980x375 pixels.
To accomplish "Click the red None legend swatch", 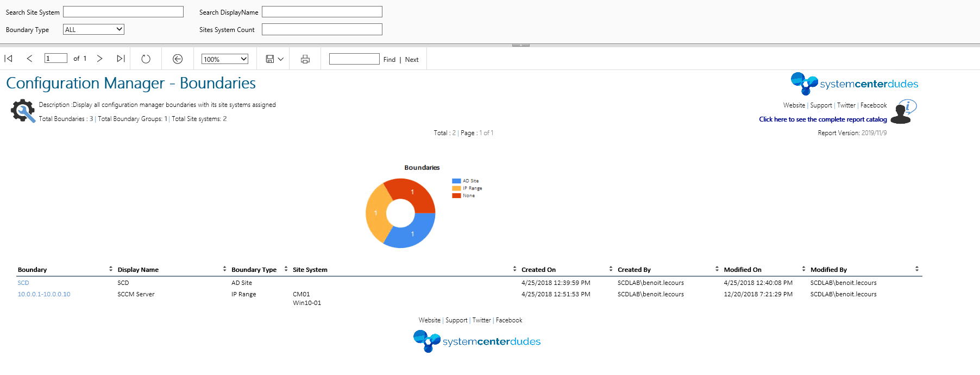I will tap(456, 196).
